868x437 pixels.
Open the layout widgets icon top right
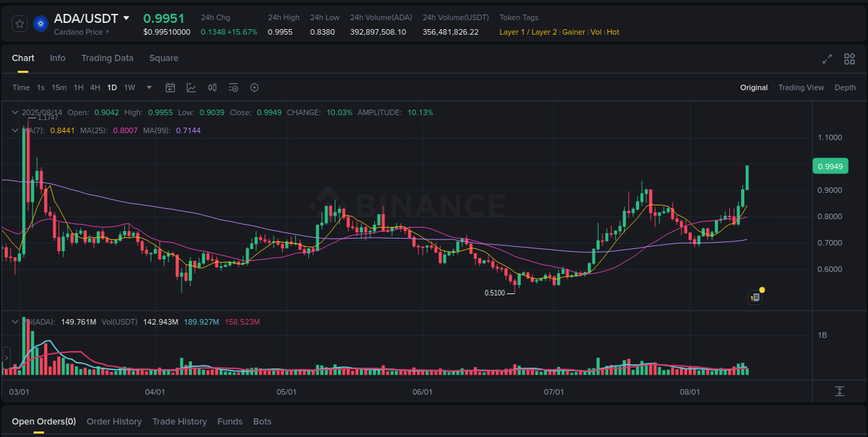tap(849, 60)
